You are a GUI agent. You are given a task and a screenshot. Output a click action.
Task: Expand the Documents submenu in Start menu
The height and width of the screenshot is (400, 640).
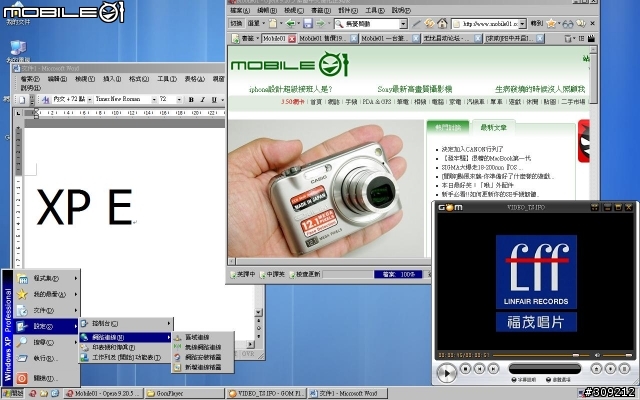click(46, 311)
